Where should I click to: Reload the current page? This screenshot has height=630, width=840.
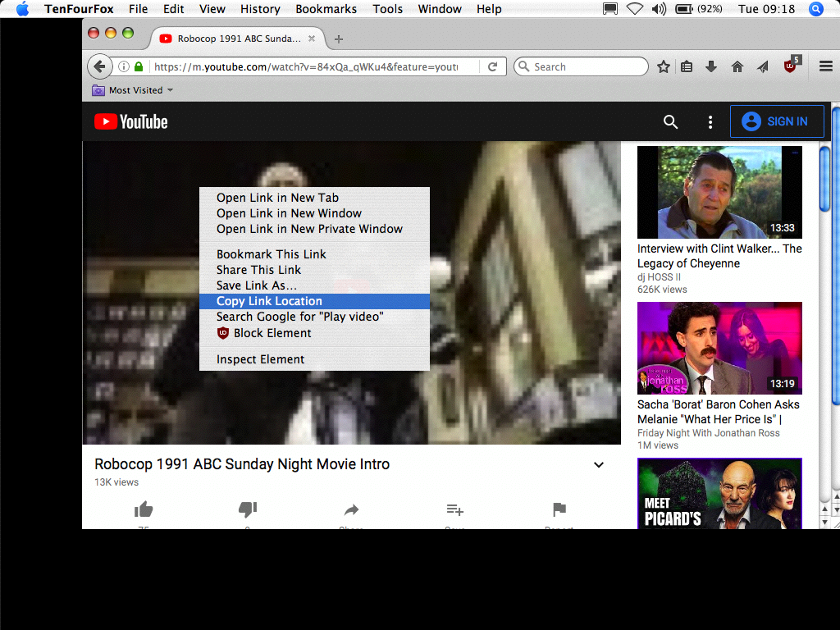point(492,67)
